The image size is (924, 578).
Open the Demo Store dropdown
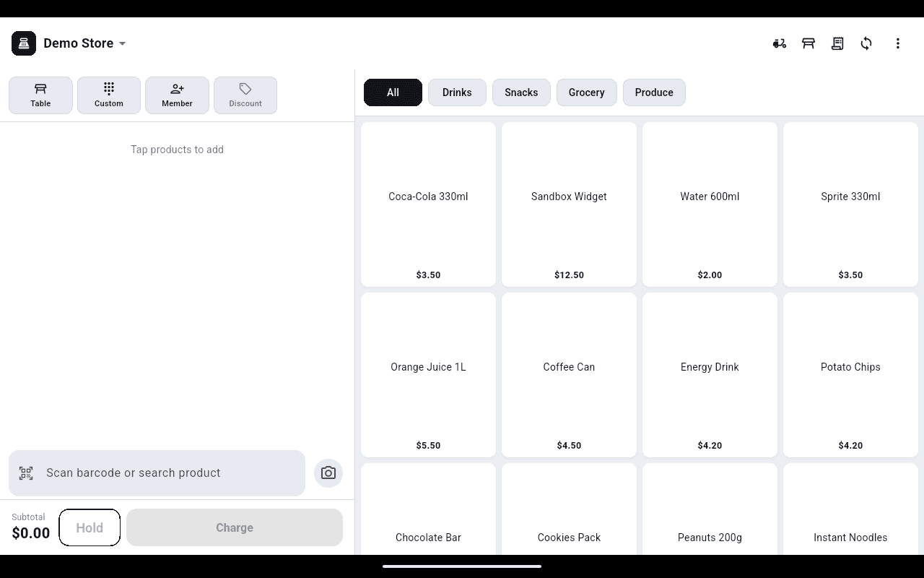pyautogui.click(x=84, y=43)
